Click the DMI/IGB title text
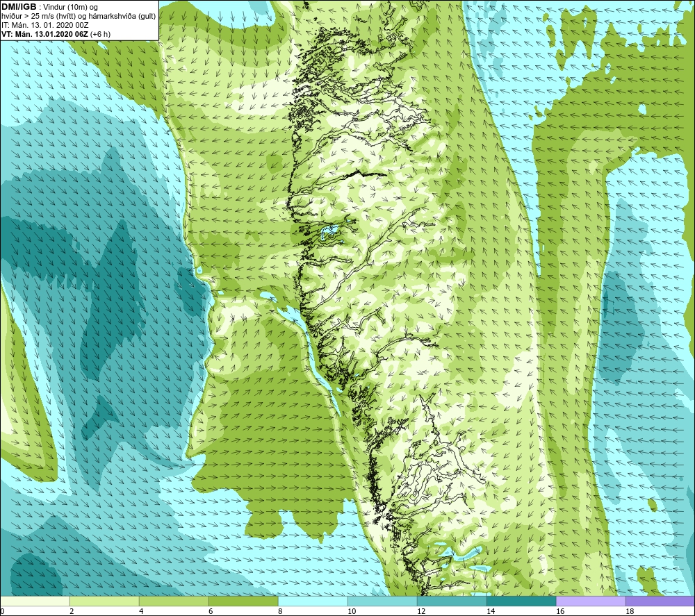Image resolution: width=695 pixels, height=616 pixels. 19,7
